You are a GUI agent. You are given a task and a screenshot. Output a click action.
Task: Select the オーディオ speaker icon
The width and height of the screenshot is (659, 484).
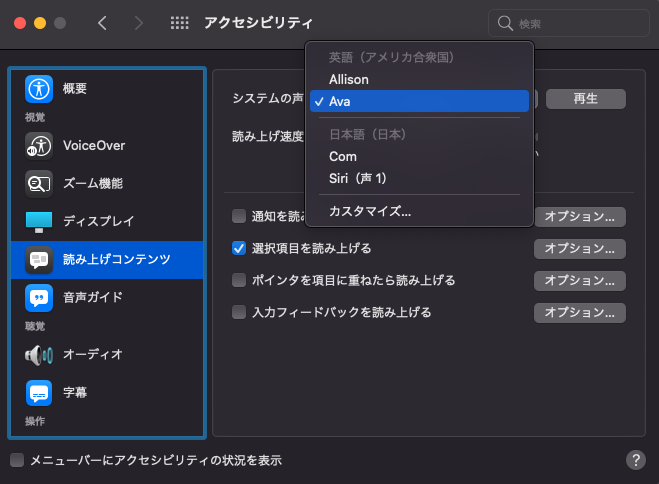[39, 354]
